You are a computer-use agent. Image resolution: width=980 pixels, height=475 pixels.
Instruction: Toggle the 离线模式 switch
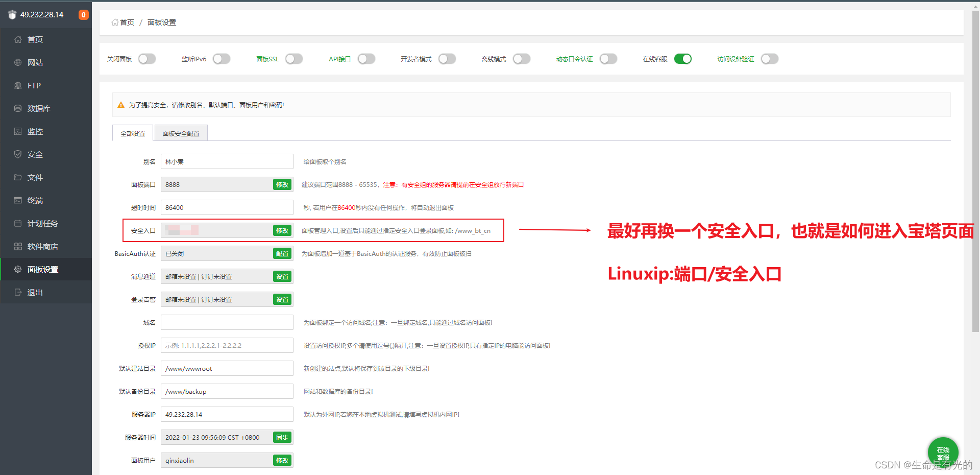coord(522,59)
